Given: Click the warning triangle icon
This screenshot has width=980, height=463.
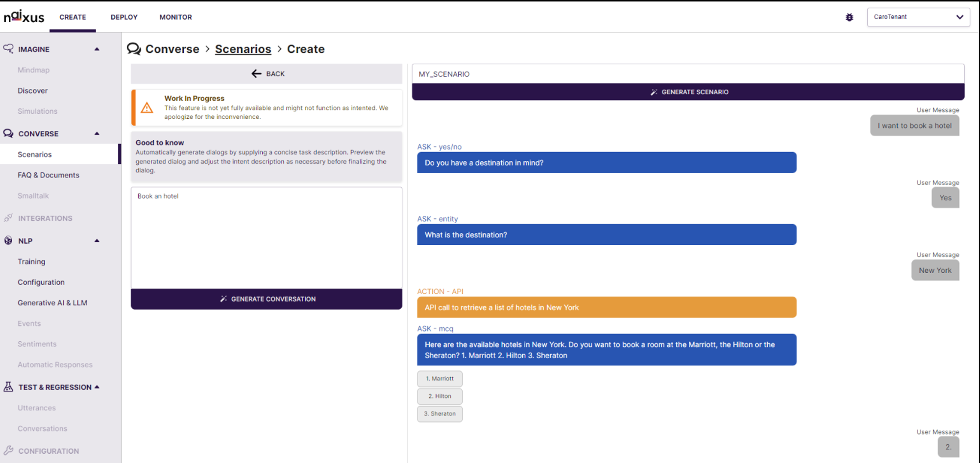Looking at the screenshot, I should tap(147, 108).
